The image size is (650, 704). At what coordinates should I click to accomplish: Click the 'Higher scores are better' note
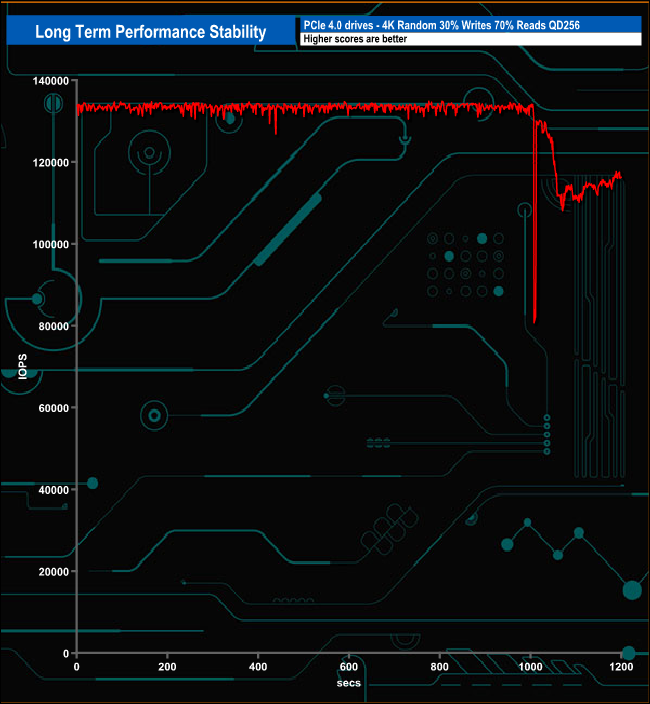coord(355,39)
